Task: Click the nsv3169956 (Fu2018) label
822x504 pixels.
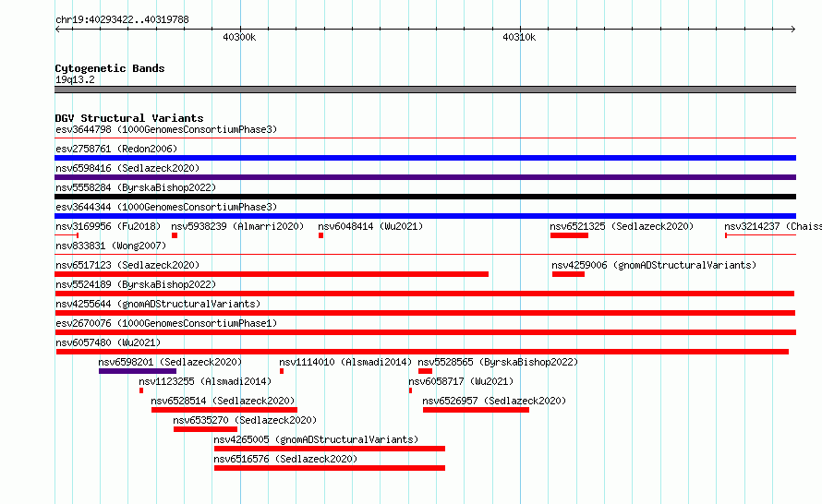Action: 108,226
